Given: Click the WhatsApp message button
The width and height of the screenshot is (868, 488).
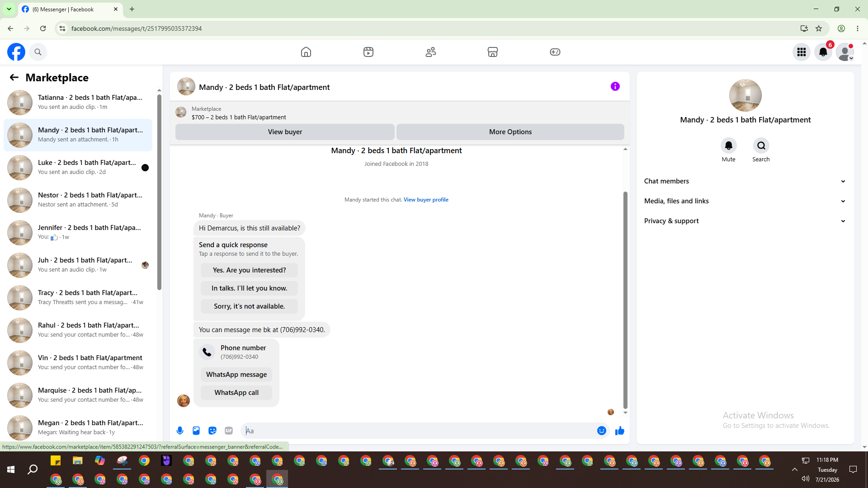Looking at the screenshot, I should (x=236, y=375).
